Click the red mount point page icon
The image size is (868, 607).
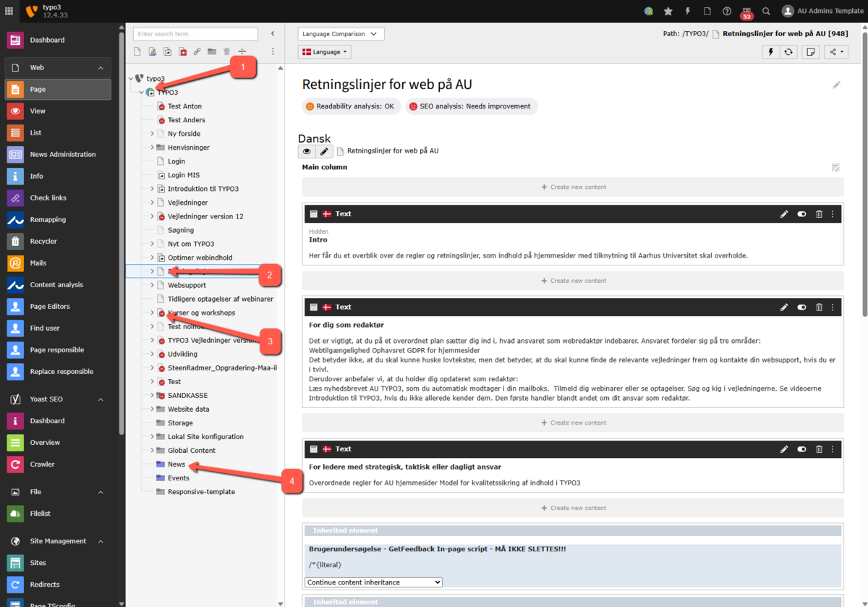[182, 51]
